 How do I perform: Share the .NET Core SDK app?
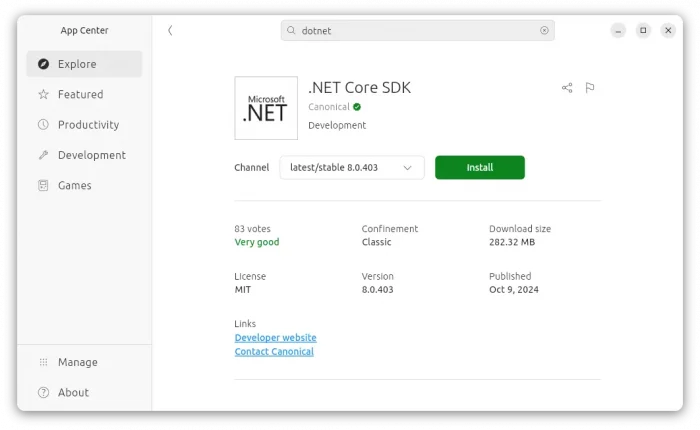click(567, 88)
